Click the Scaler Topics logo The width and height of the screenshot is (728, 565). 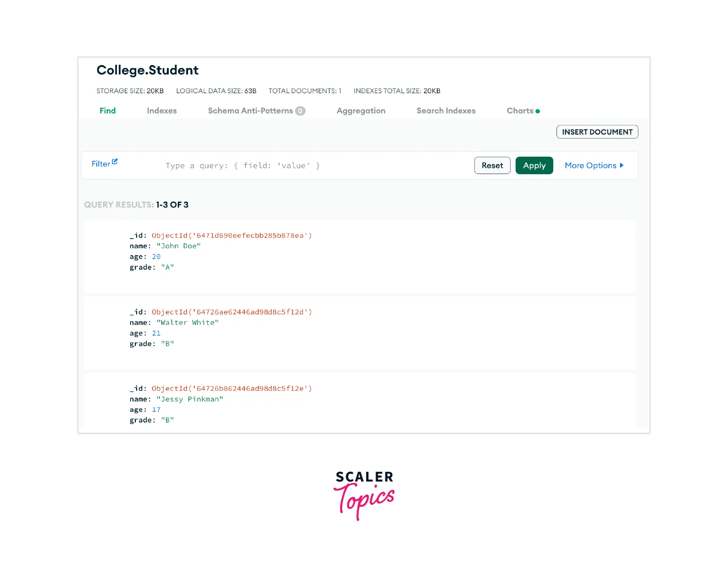pos(364,494)
